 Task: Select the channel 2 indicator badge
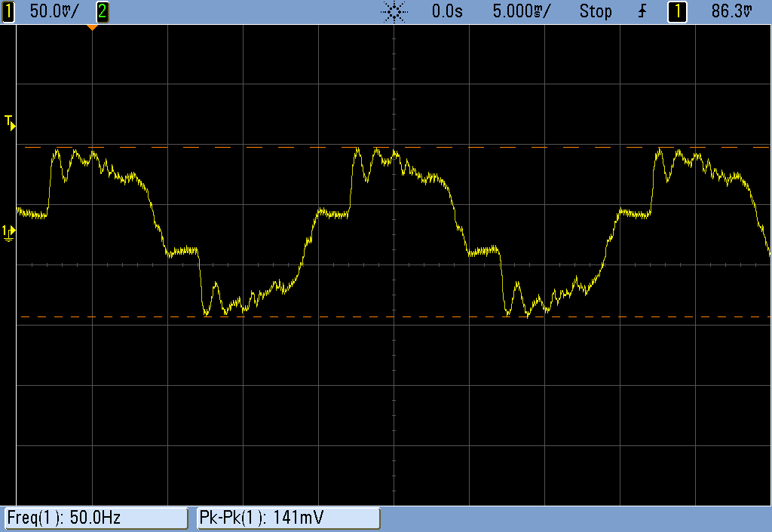click(102, 11)
